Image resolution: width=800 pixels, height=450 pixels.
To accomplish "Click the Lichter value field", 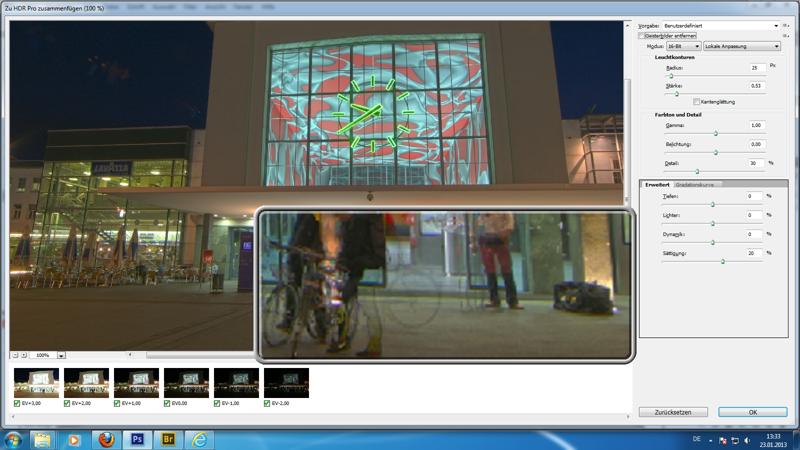I will tap(753, 215).
